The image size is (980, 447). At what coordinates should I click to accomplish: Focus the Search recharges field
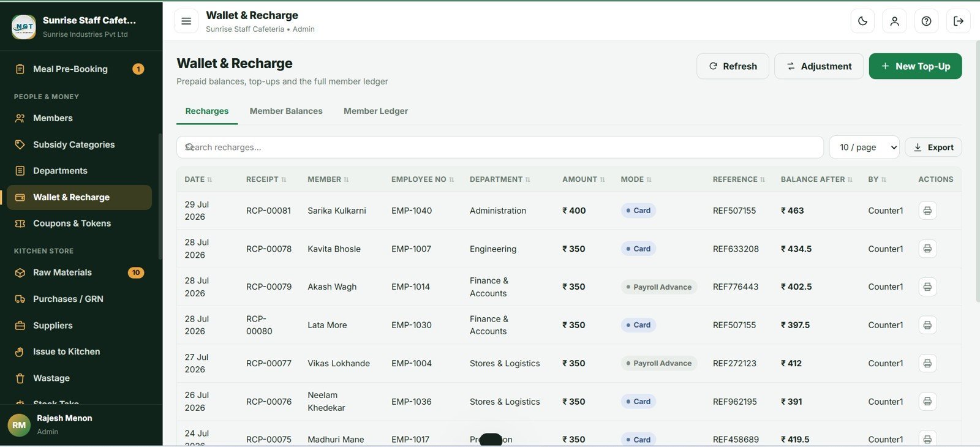click(x=500, y=148)
